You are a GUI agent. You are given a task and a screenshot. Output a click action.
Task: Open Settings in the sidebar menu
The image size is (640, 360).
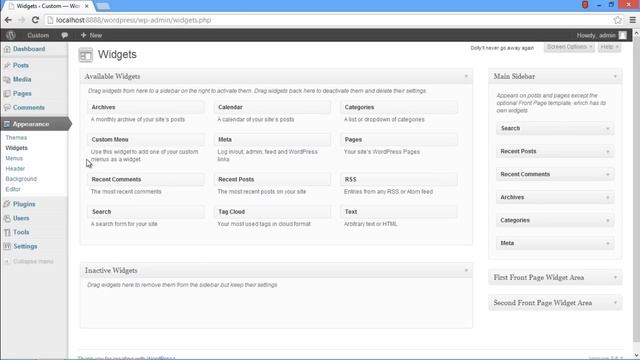pyautogui.click(x=25, y=247)
